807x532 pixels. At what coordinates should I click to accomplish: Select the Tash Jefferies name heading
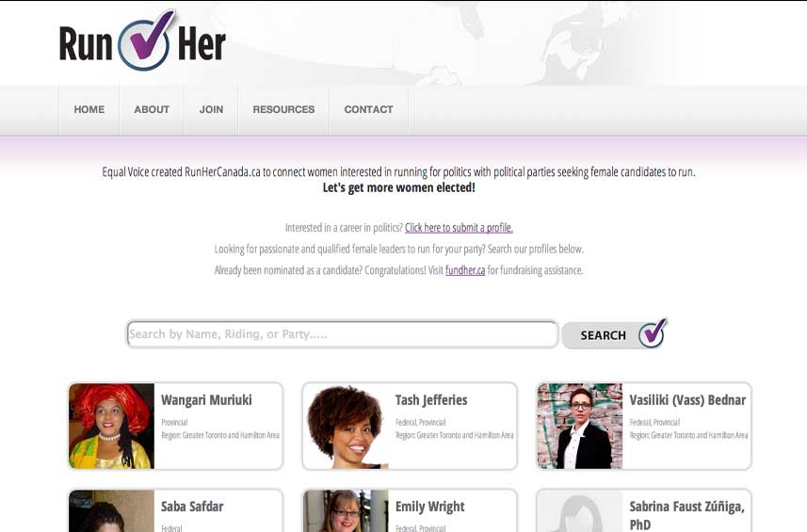pyautogui.click(x=431, y=400)
